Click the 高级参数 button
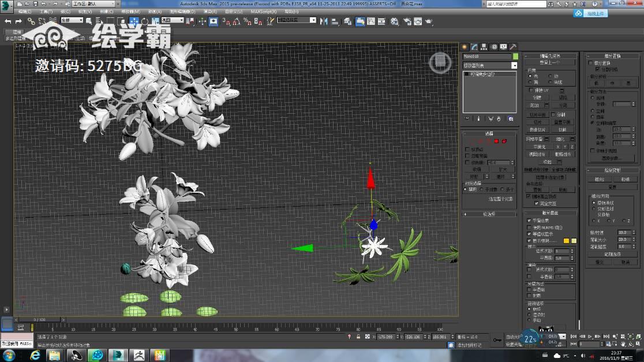This screenshot has width=644, height=362. (611, 158)
